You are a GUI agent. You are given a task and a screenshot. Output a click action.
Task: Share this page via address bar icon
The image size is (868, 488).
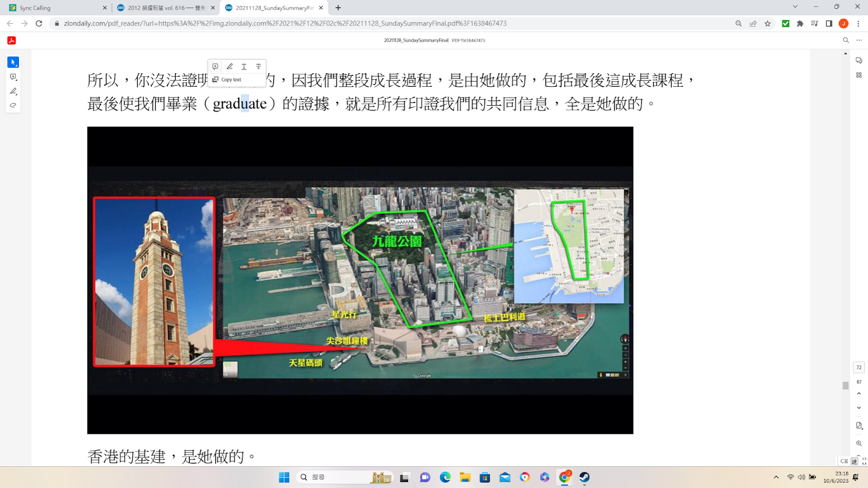tap(753, 23)
